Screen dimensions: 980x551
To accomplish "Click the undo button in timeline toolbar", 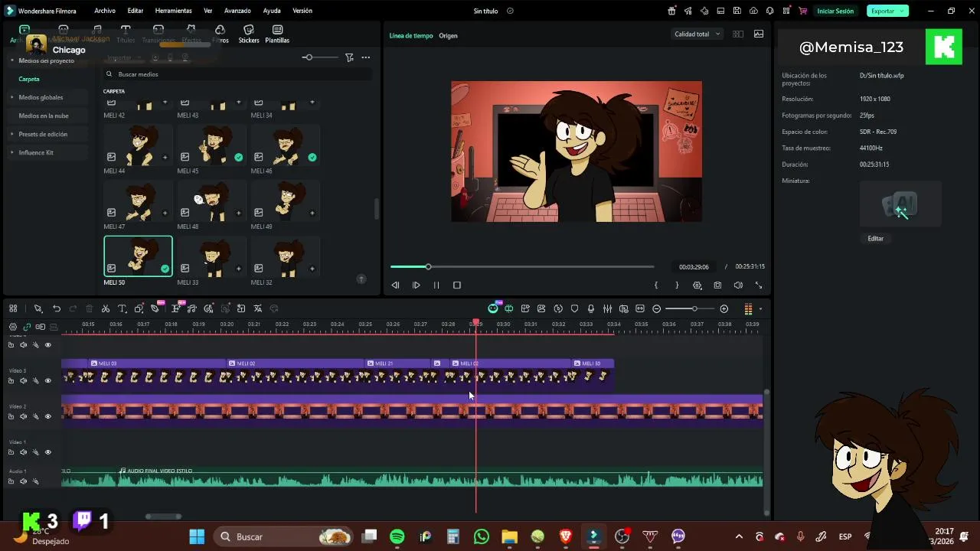I will click(57, 308).
